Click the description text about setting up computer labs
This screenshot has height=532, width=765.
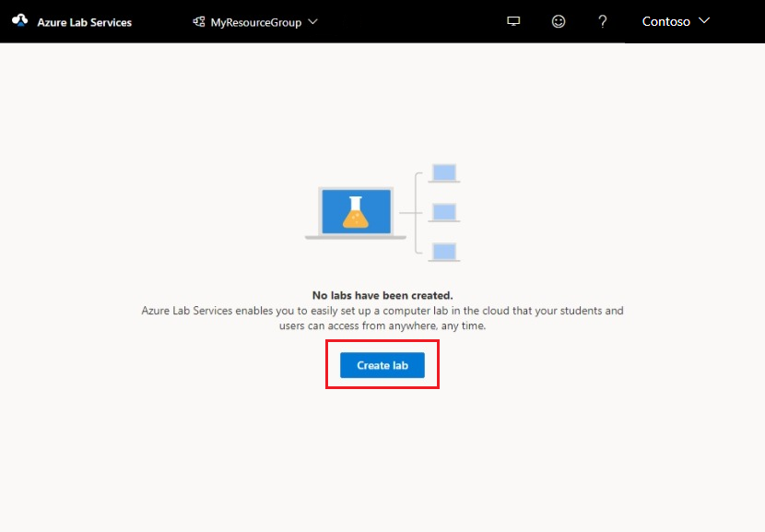pos(382,317)
